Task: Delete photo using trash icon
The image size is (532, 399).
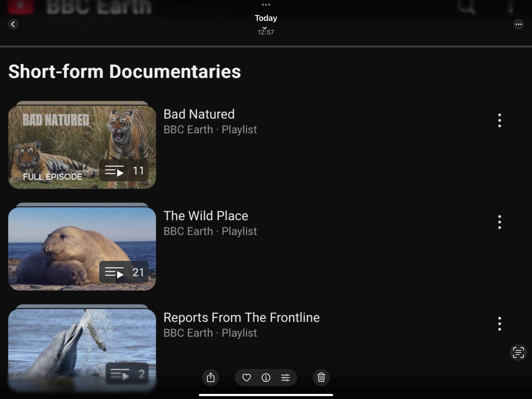Action: [321, 377]
